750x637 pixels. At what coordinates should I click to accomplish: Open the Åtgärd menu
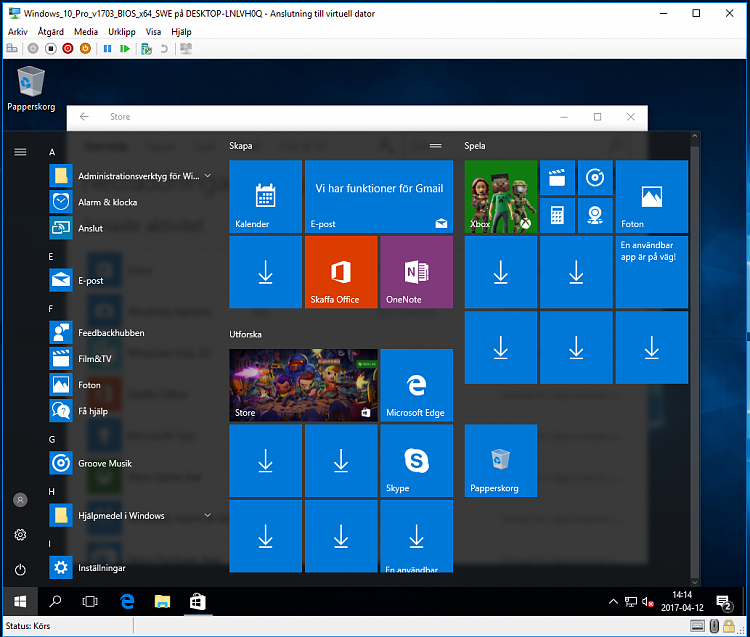(51, 32)
